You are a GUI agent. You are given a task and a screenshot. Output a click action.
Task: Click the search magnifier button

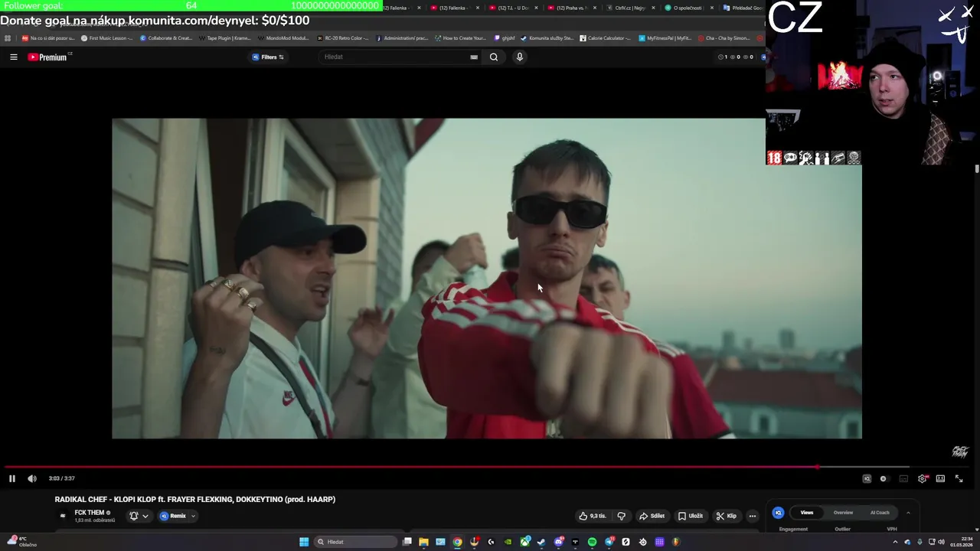pyautogui.click(x=494, y=57)
